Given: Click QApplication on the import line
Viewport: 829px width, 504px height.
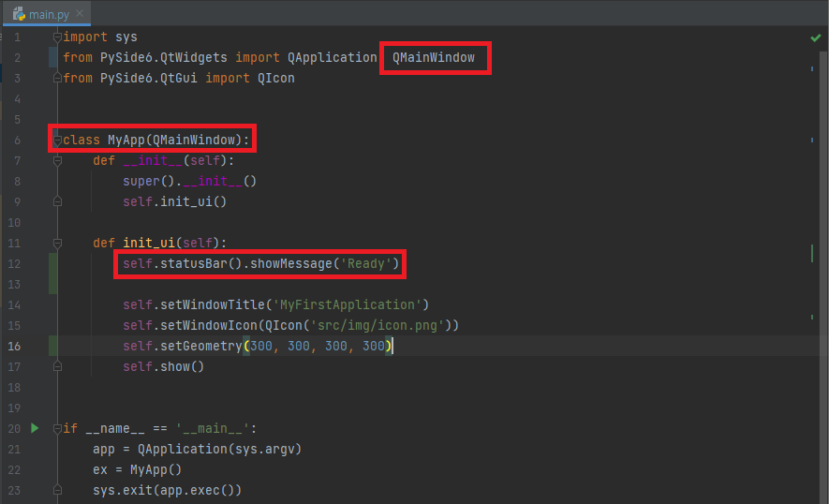Looking at the screenshot, I should pyautogui.click(x=332, y=58).
